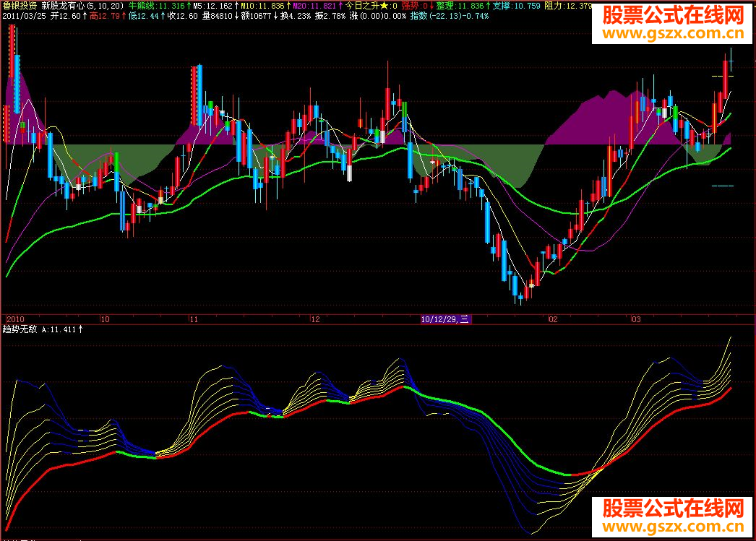Click the 2010 year label on time axis
The height and width of the screenshot is (541, 756).
click(15, 319)
